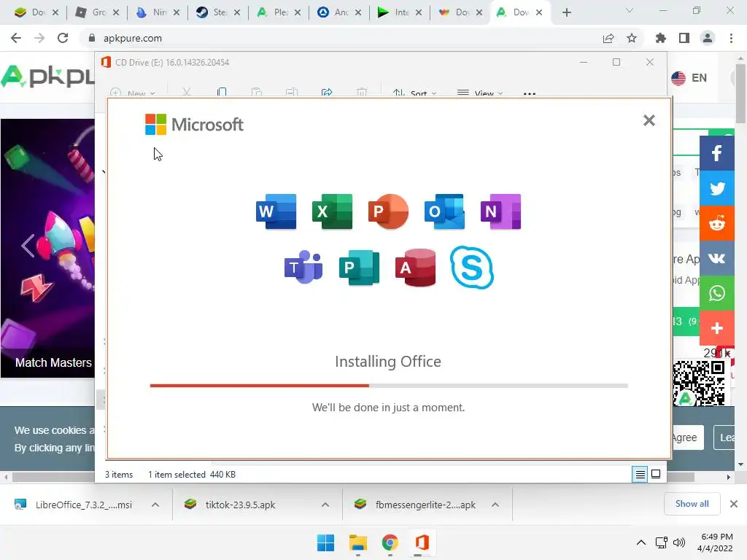Open File Explorer from taskbar
The height and width of the screenshot is (560, 747).
[x=357, y=542]
